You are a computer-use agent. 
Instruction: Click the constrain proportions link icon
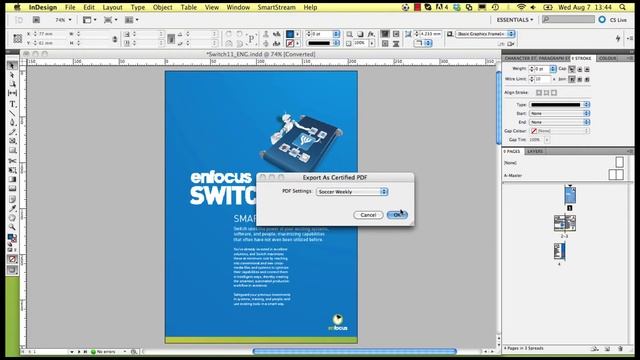pos(115,39)
